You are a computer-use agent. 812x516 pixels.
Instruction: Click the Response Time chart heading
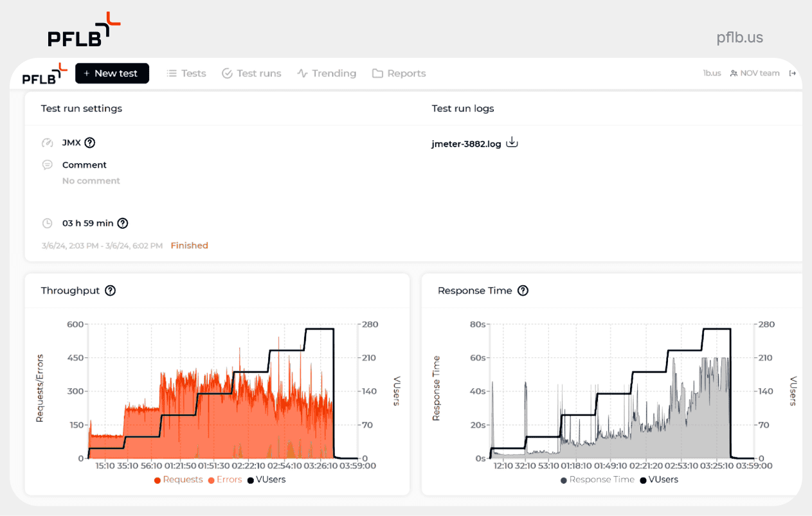click(475, 290)
